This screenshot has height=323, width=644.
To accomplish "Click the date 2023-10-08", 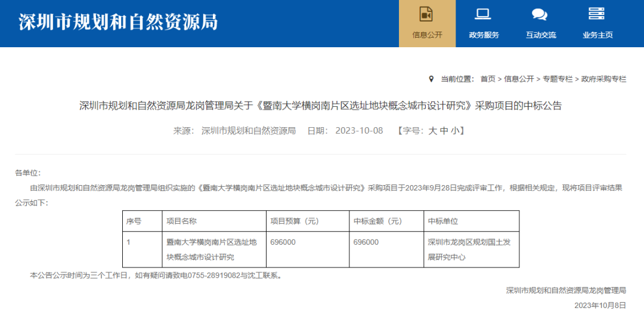I will pos(359,131).
